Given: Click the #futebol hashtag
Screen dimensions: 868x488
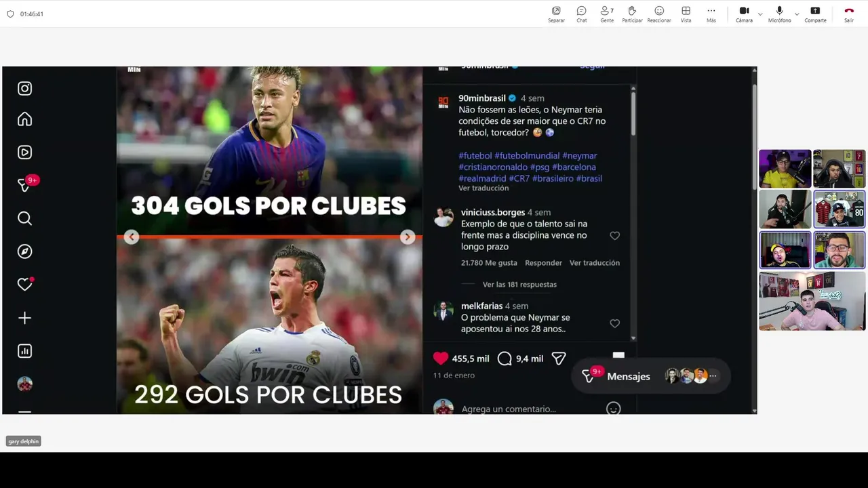Looking at the screenshot, I should (x=475, y=156).
